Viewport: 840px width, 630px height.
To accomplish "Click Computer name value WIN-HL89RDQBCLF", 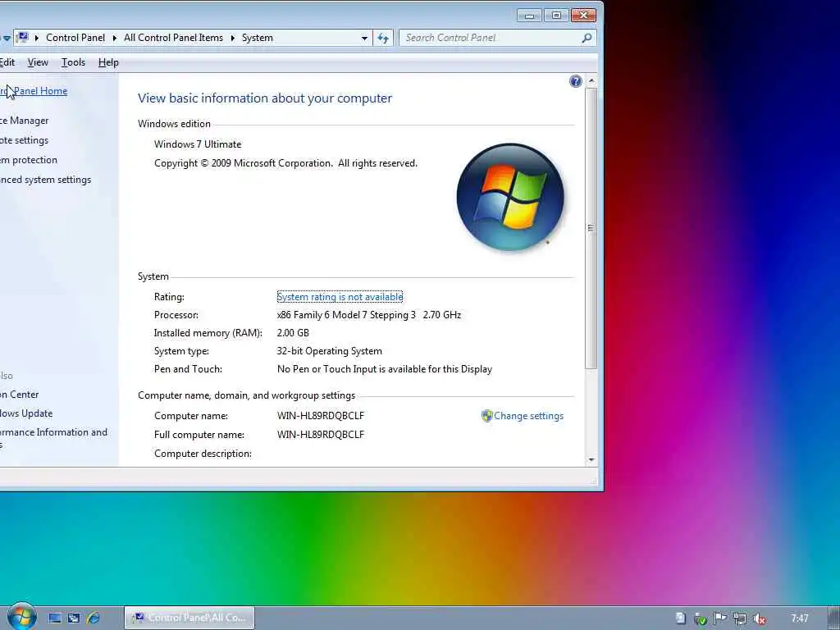I will coord(321,416).
